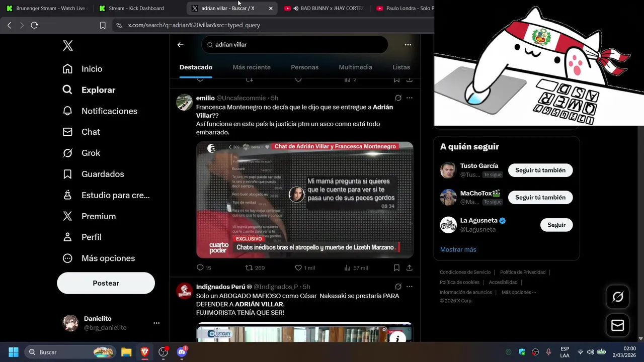Switch to Brunenger Stream browser tab
Viewport: 644px width, 362px height.
tap(46, 8)
